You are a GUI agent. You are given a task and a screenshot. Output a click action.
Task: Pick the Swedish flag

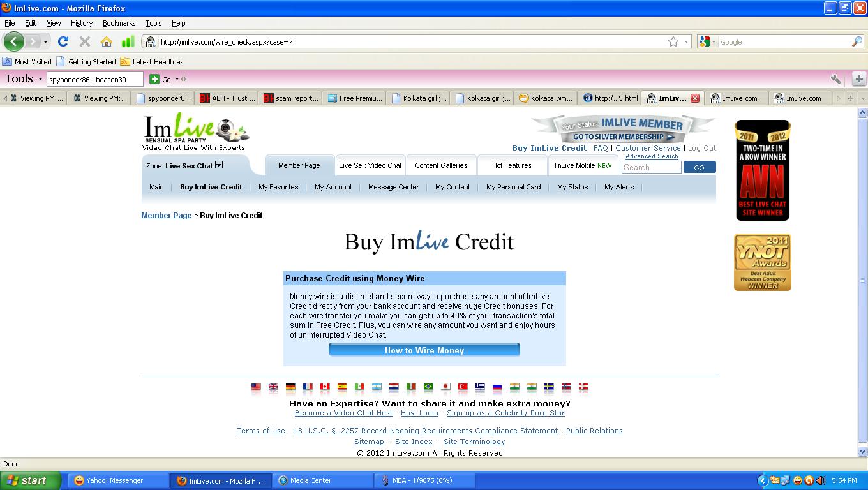click(549, 387)
